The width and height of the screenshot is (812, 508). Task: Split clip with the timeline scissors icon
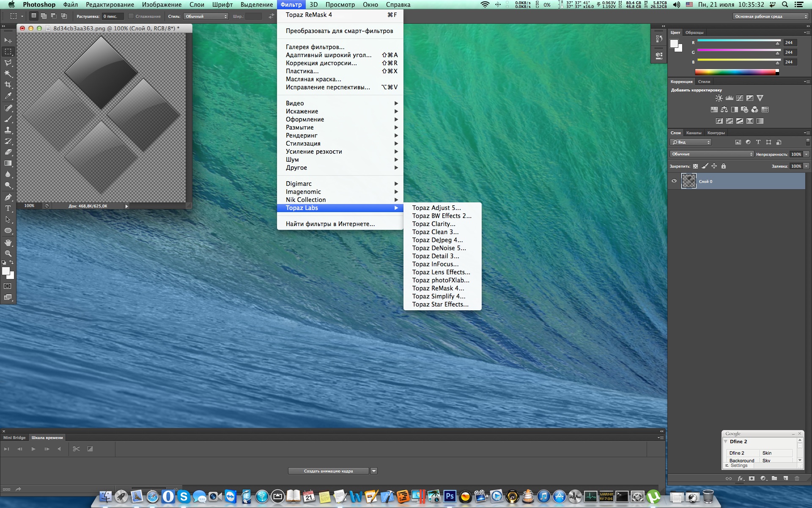76,449
